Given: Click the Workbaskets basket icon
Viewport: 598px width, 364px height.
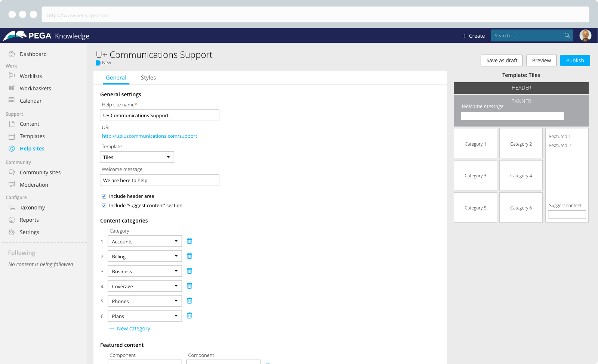Looking at the screenshot, I should pos(12,88).
